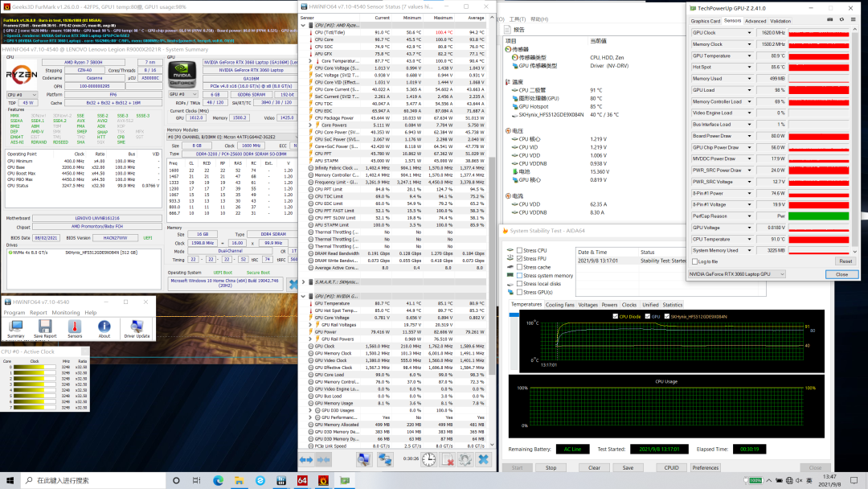Close sensor window with blue X icon
The height and width of the screenshot is (489, 868).
pyautogui.click(x=483, y=459)
